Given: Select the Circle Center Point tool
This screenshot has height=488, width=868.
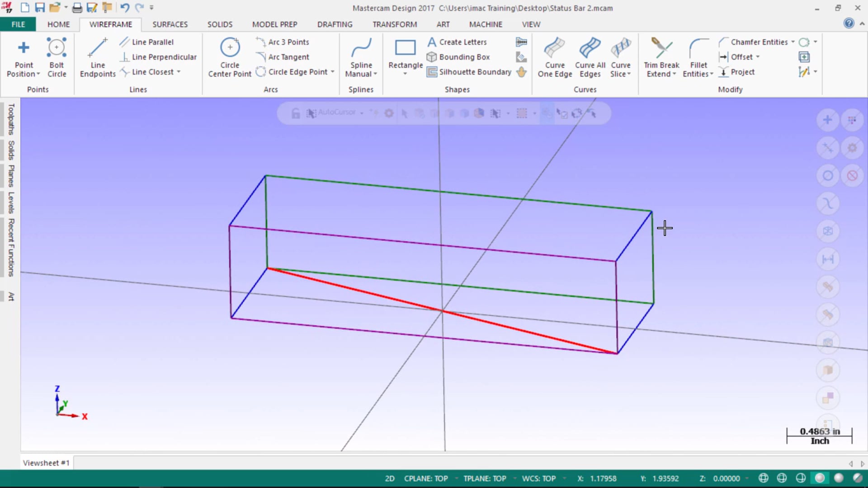Looking at the screenshot, I should pos(230,56).
